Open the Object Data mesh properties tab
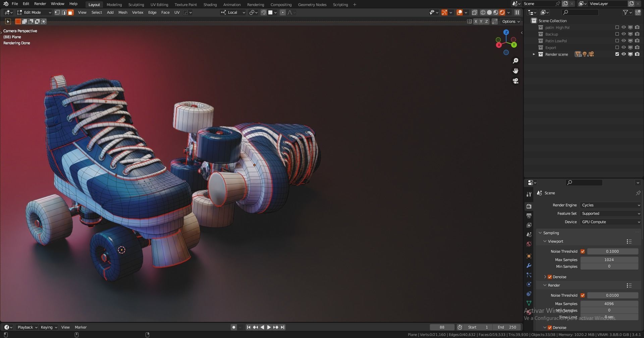Image resolution: width=644 pixels, height=338 pixels. click(x=529, y=303)
